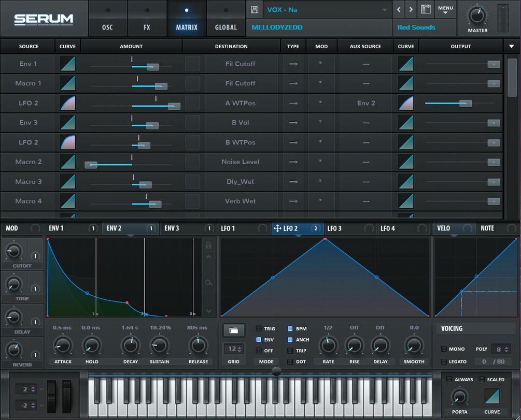This screenshot has width=521, height=420.
Task: Click the Serum logo
Action: point(44,19)
